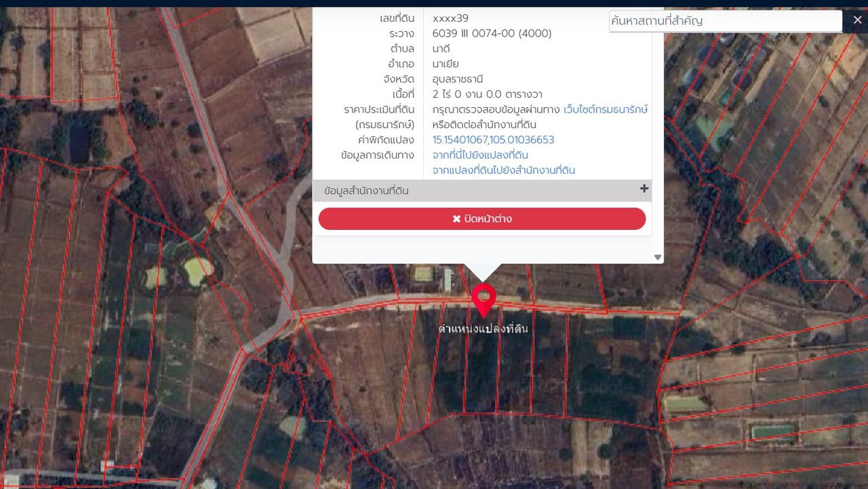Focus the ค้นหาสถานที่สำคัญ search field

(725, 21)
